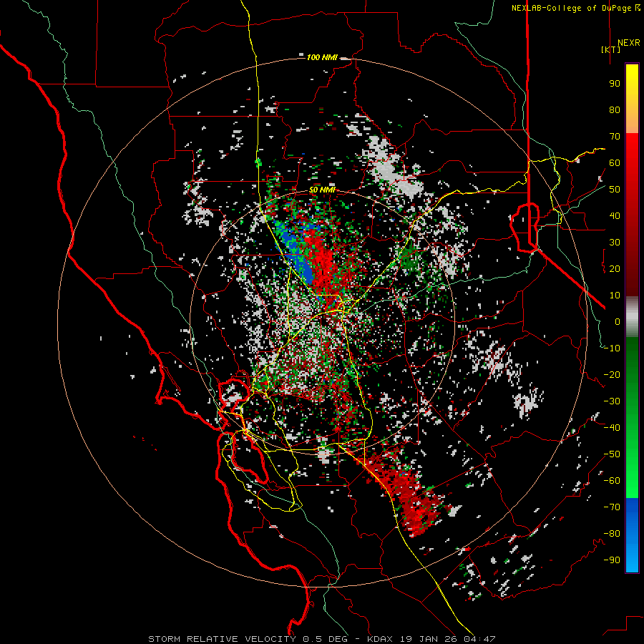Click the KDAX station identifier in caption
The height and width of the screenshot is (644, 644).
click(380, 639)
